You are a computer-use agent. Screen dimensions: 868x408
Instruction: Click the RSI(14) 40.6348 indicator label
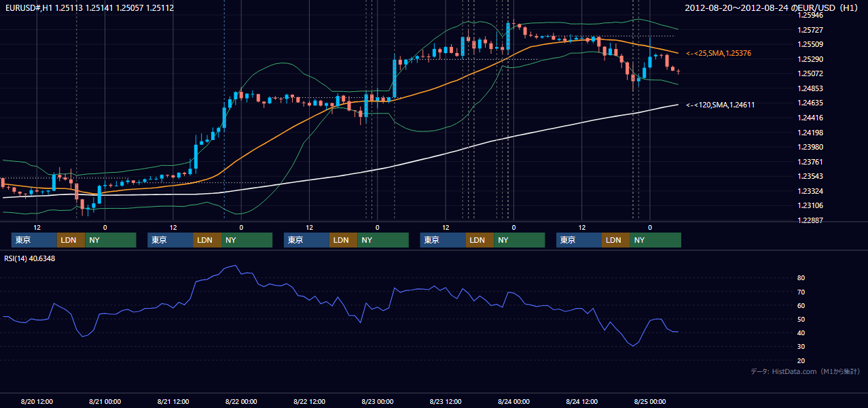click(x=29, y=258)
